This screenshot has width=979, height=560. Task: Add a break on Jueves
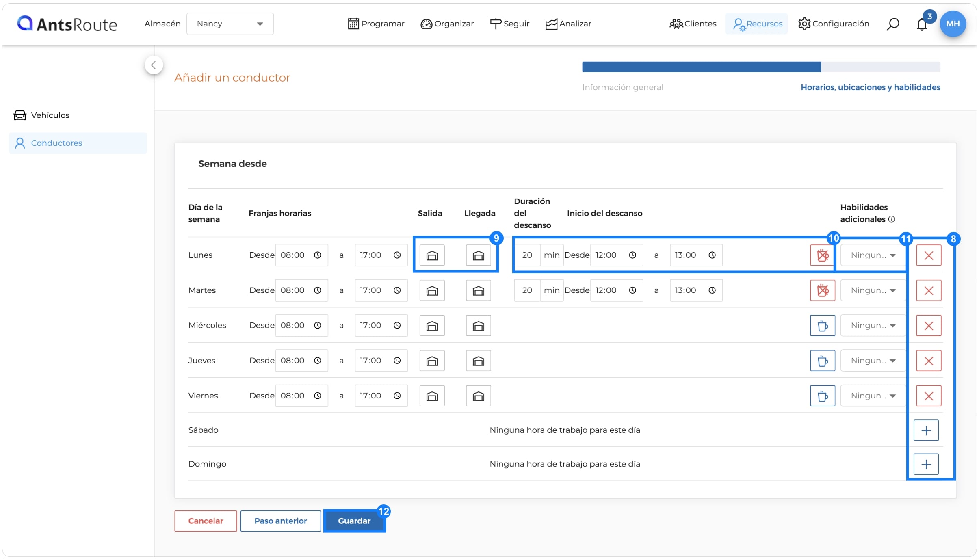[x=822, y=361]
